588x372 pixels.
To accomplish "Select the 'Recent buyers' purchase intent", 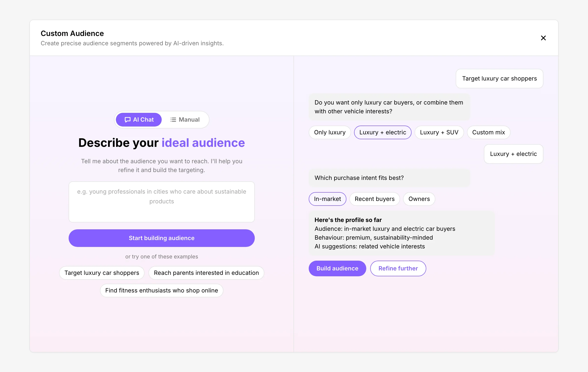I will [375, 199].
